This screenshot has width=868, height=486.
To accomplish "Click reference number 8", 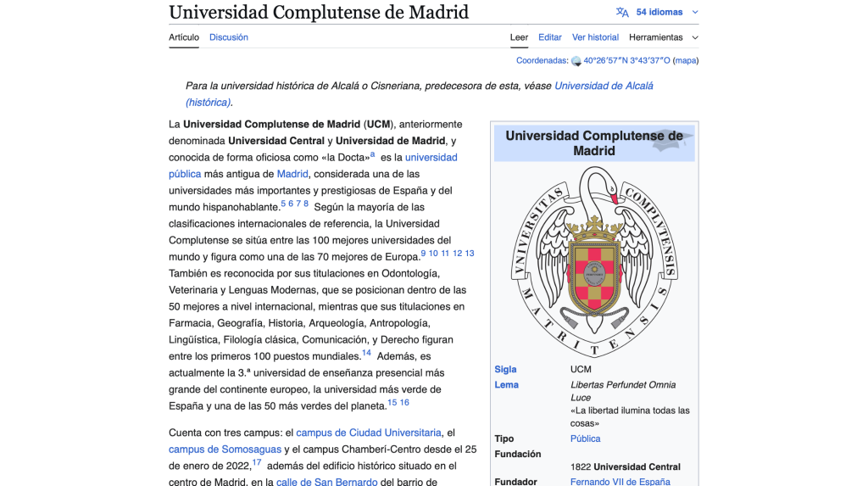I will coord(305,204).
